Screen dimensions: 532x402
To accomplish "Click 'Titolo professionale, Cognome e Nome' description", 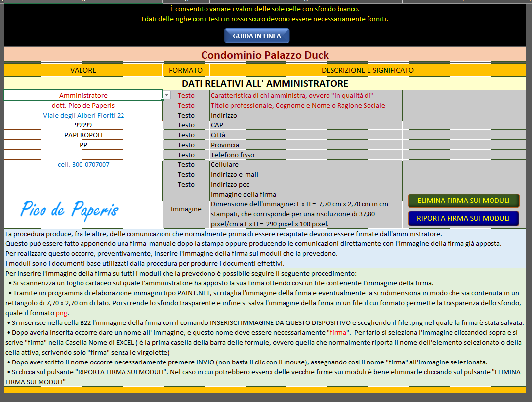I will pos(298,106).
